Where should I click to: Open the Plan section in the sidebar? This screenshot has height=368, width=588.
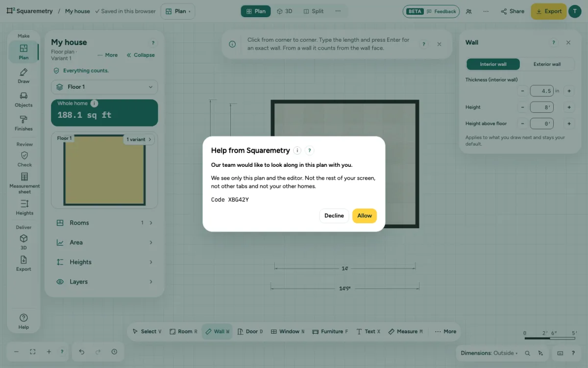24,52
